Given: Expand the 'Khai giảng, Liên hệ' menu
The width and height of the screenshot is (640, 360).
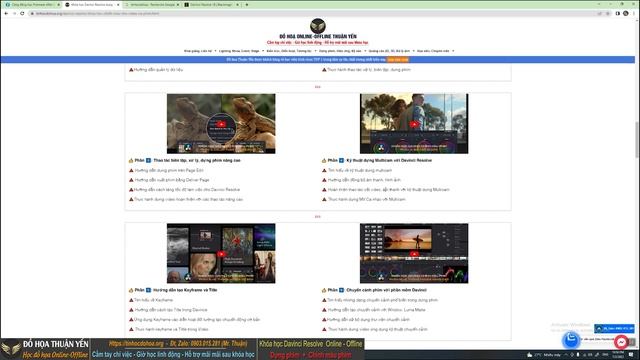Looking at the screenshot, I should pos(200,51).
